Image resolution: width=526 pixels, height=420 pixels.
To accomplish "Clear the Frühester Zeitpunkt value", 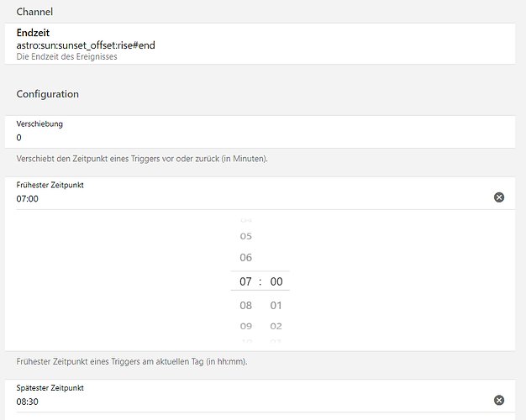I will tap(499, 197).
